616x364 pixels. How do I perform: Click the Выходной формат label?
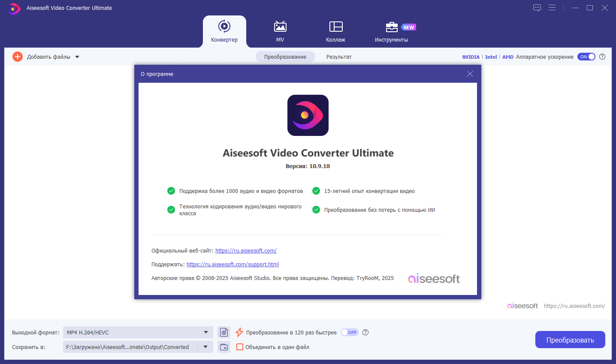click(36, 332)
